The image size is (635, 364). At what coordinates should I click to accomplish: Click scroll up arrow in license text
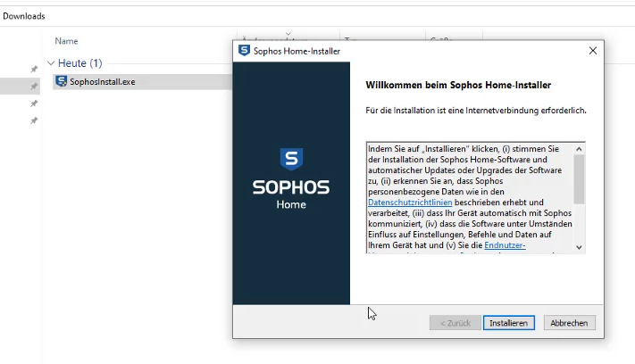click(x=579, y=149)
